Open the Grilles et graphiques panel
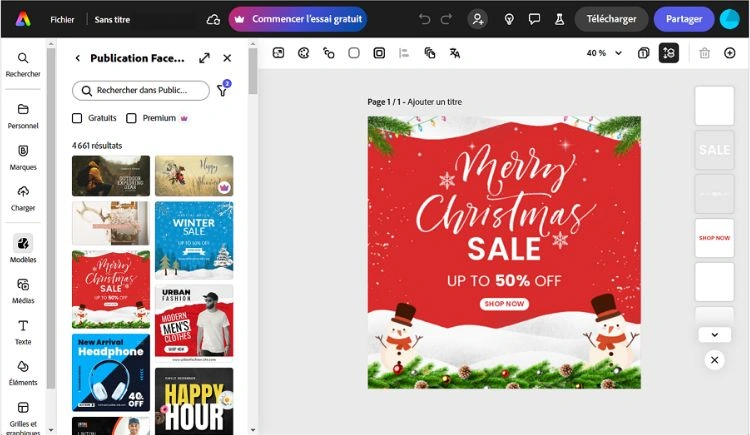Image resolution: width=750 pixels, height=435 pixels. (23, 417)
